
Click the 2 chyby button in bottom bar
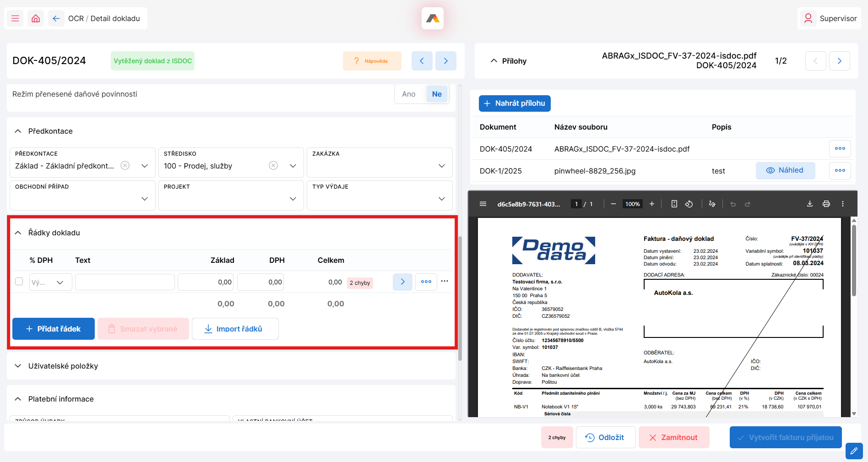(x=557, y=437)
